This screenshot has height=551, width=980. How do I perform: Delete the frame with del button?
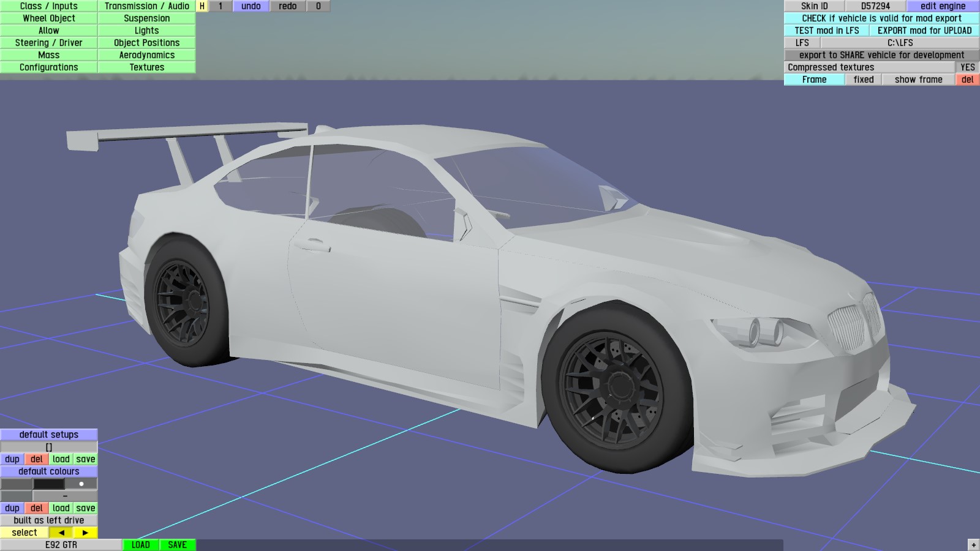pyautogui.click(x=968, y=80)
